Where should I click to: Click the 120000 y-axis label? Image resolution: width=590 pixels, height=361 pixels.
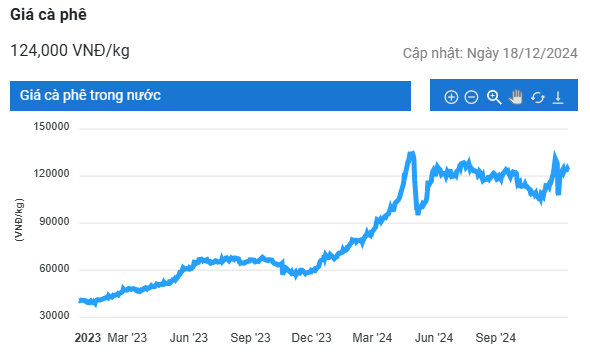(x=51, y=174)
